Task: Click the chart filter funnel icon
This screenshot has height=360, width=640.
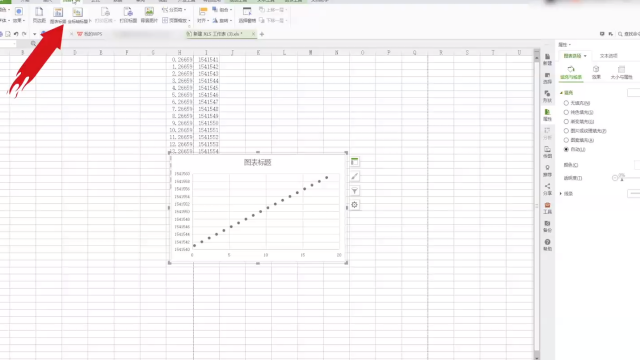Action: [x=354, y=191]
